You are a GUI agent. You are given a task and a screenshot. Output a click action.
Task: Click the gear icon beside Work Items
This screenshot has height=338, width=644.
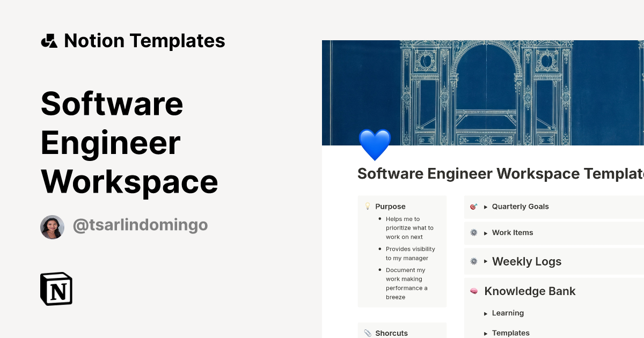click(473, 232)
